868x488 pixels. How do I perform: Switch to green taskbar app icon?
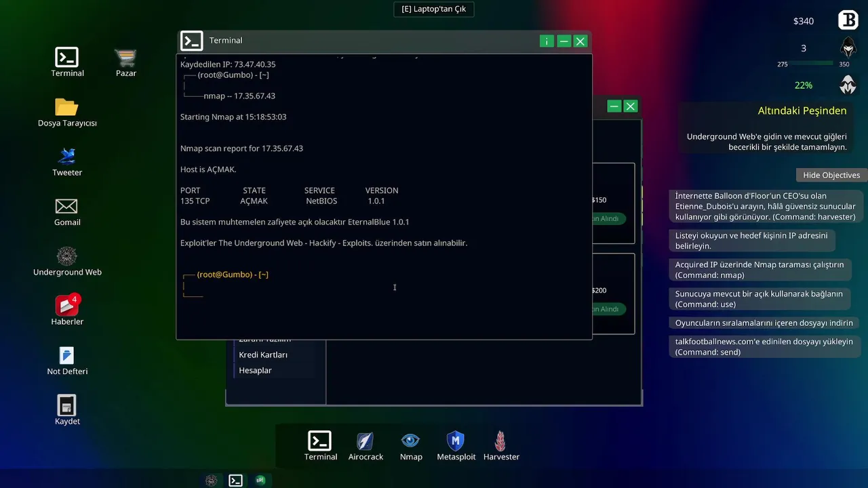click(260, 481)
